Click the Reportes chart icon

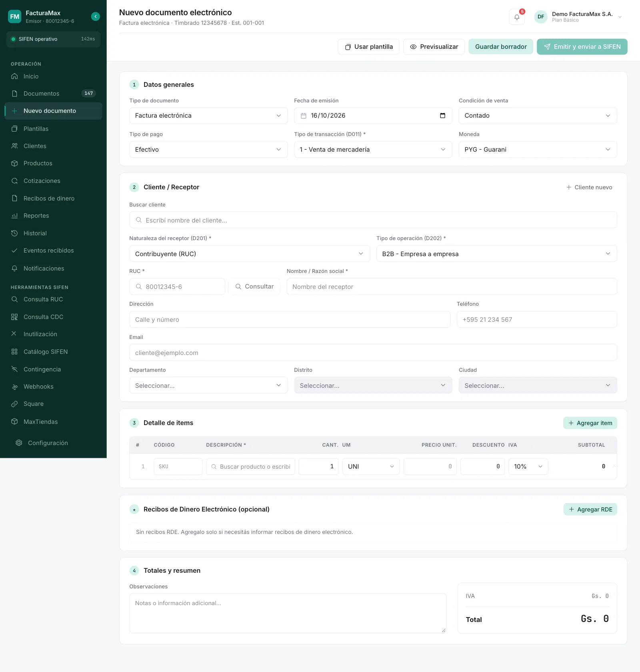click(14, 216)
